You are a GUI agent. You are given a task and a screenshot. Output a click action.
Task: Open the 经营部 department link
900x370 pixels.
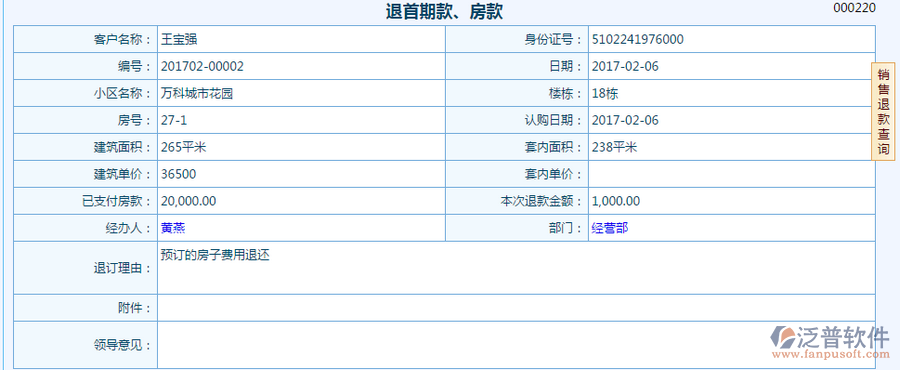pos(610,228)
